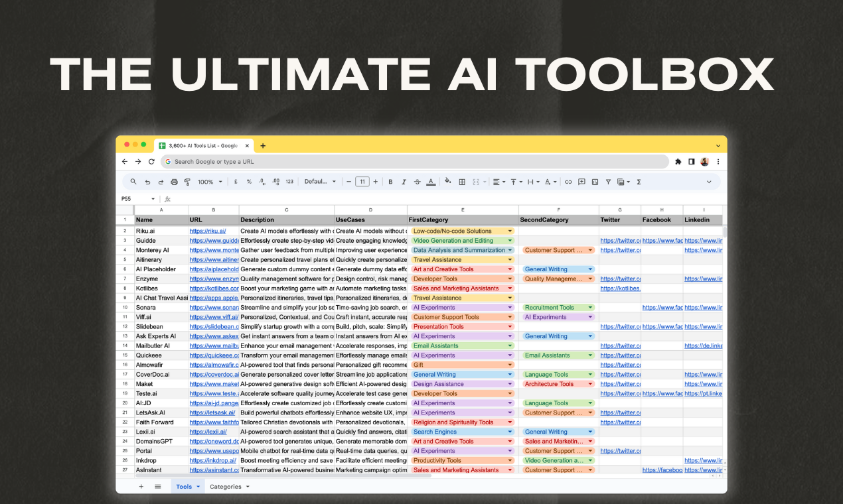
Task: Open the https://kotlibes.com URL for Kotlibes
Action: (x=214, y=288)
